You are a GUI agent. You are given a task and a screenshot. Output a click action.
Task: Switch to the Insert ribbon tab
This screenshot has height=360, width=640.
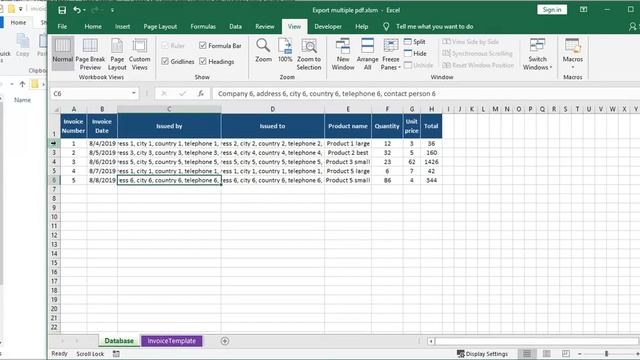122,27
